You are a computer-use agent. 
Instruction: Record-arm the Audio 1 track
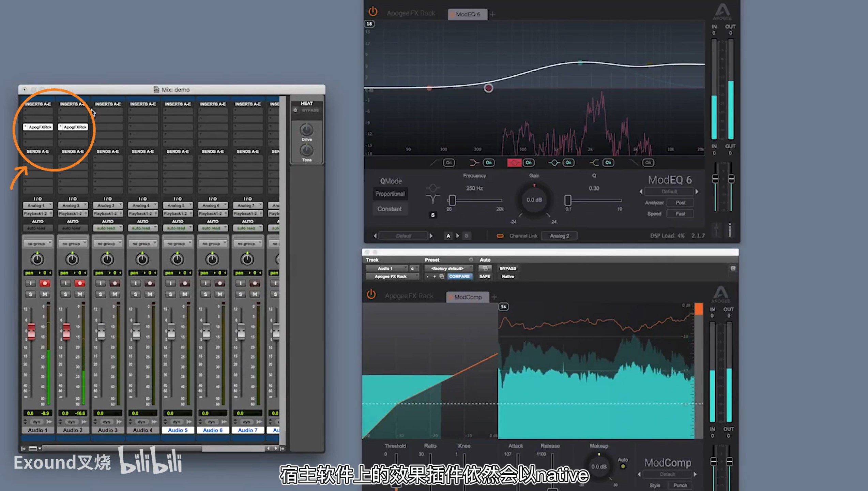44,283
